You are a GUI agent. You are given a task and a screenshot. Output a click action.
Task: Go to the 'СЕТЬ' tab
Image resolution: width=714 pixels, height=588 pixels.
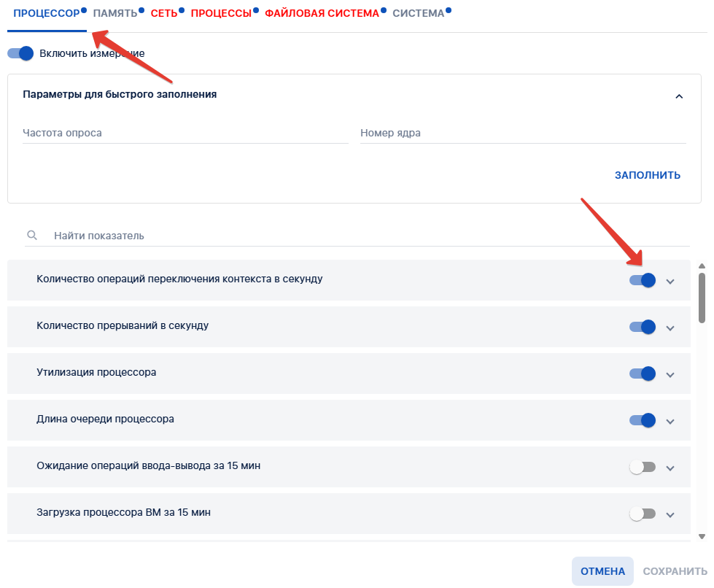pos(164,14)
